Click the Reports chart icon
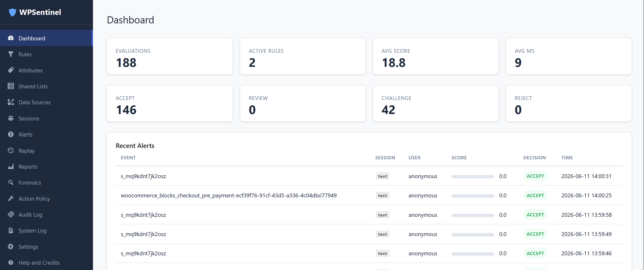Image resolution: width=644 pixels, height=270 pixels. (11, 166)
